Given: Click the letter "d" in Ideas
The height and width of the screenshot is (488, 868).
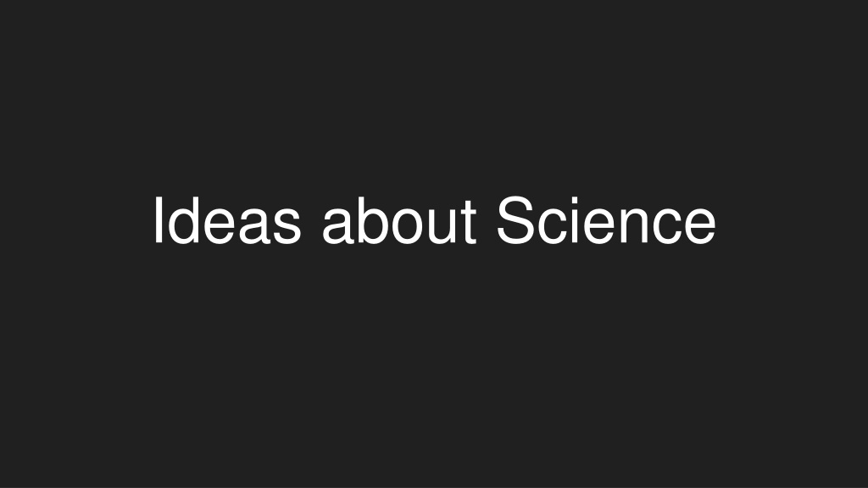Looking at the screenshot, I should click(182, 221).
